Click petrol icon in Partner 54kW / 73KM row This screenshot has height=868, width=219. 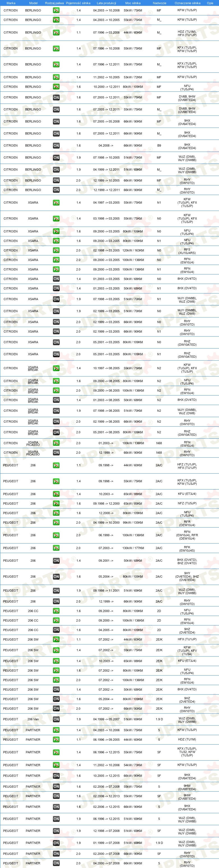point(56,765)
